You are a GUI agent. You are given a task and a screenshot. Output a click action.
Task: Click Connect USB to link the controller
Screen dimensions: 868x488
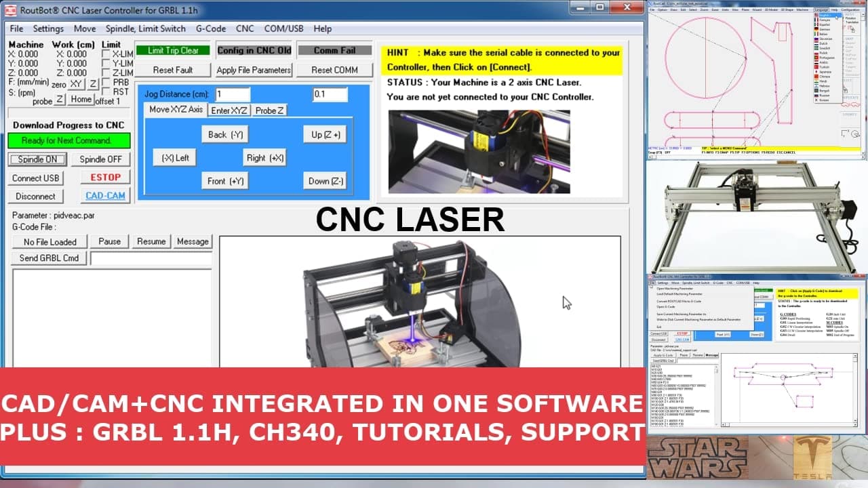click(x=35, y=178)
